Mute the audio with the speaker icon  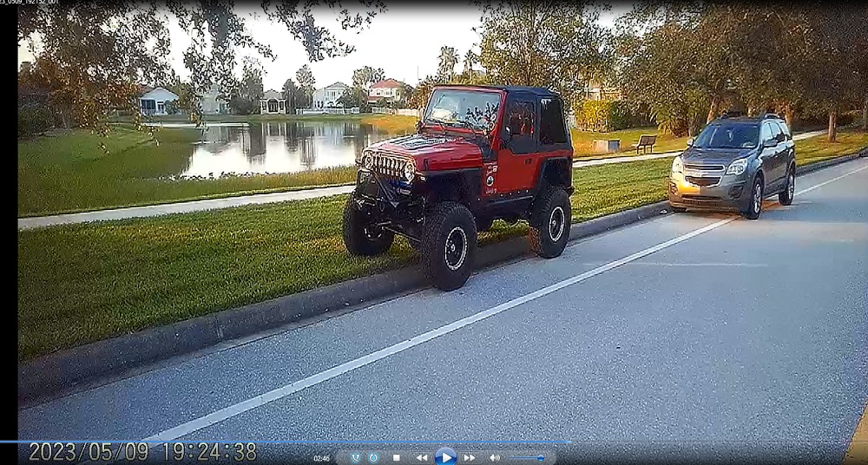[494, 457]
